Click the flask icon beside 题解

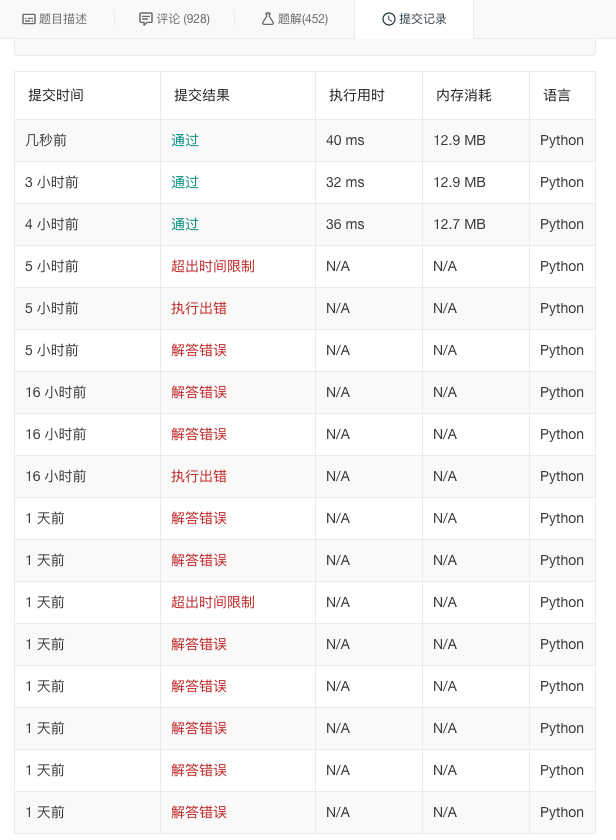pyautogui.click(x=268, y=19)
